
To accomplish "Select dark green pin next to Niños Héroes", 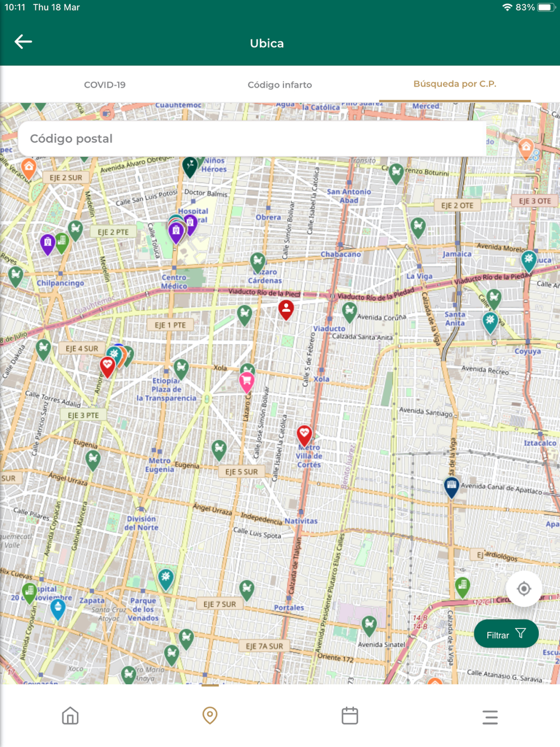I will (190, 167).
